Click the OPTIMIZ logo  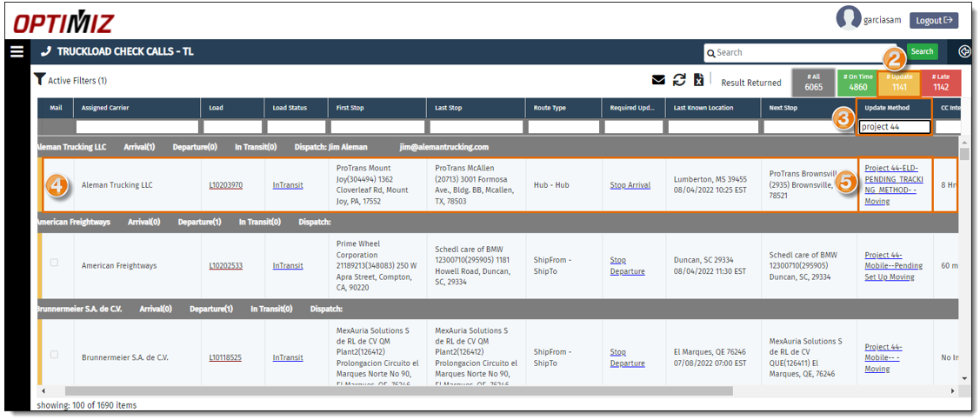(63, 23)
